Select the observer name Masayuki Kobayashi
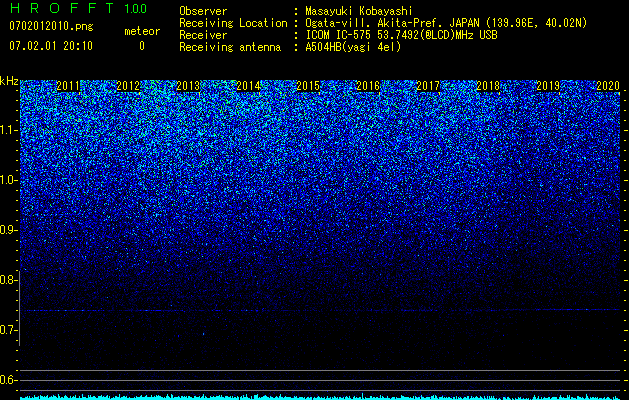The image size is (629, 400). [359, 11]
